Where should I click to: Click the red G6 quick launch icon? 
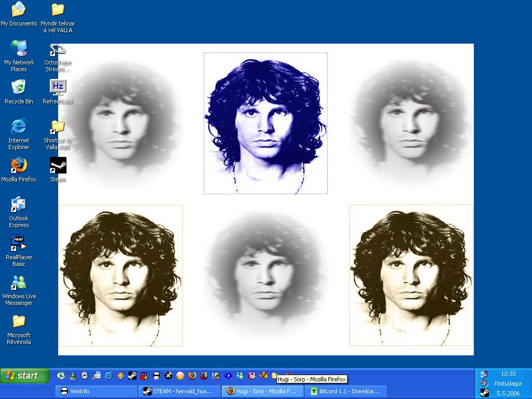tap(204, 376)
